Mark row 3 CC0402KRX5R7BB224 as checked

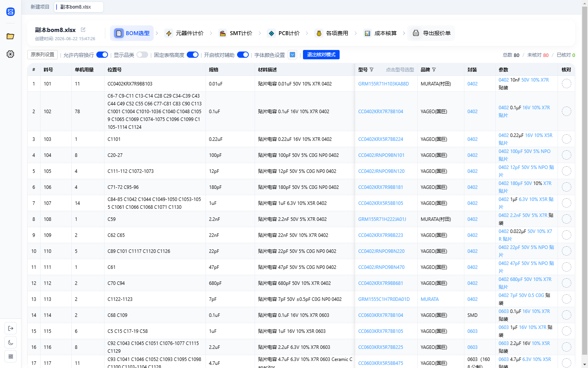tap(566, 139)
